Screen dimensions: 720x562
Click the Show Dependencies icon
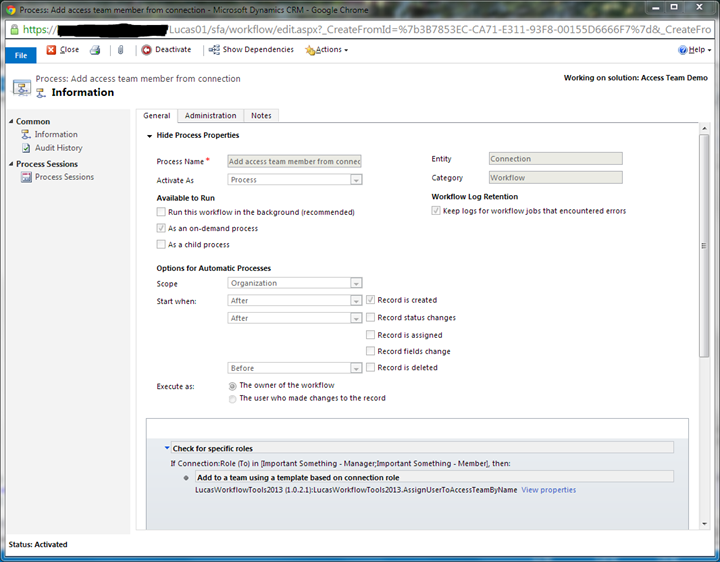point(214,50)
